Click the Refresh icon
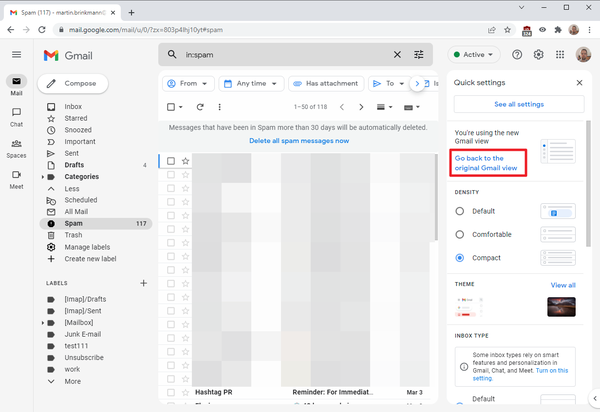The width and height of the screenshot is (600, 412). 200,107
